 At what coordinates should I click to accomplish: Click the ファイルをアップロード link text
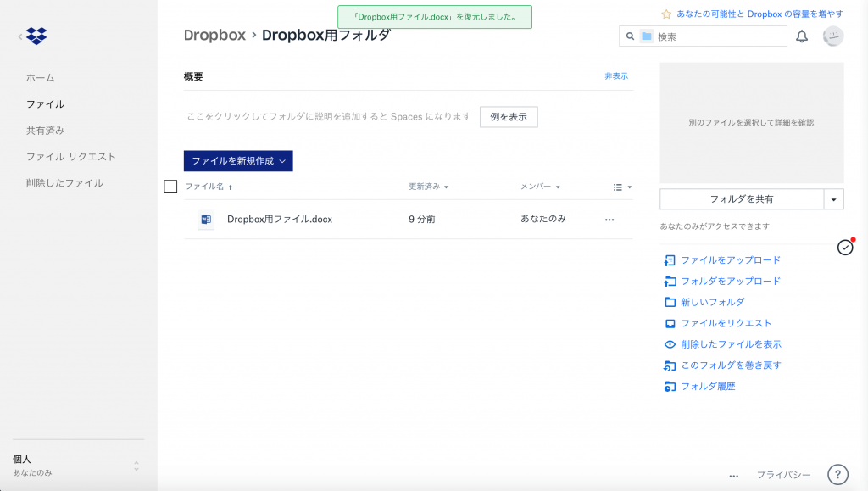click(731, 260)
